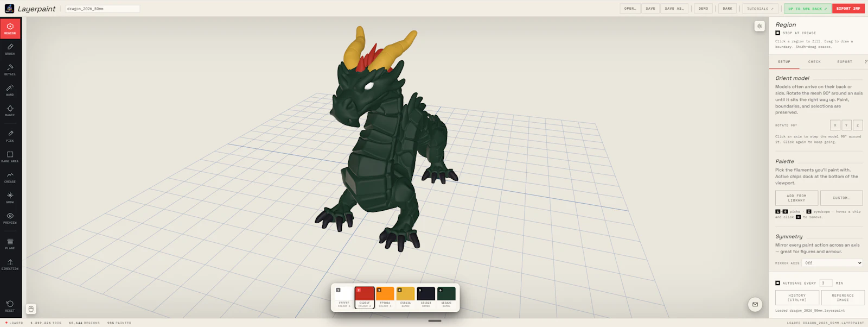868x327 pixels.
Task: Open the Mirror Axis dropdown
Action: [833, 263]
